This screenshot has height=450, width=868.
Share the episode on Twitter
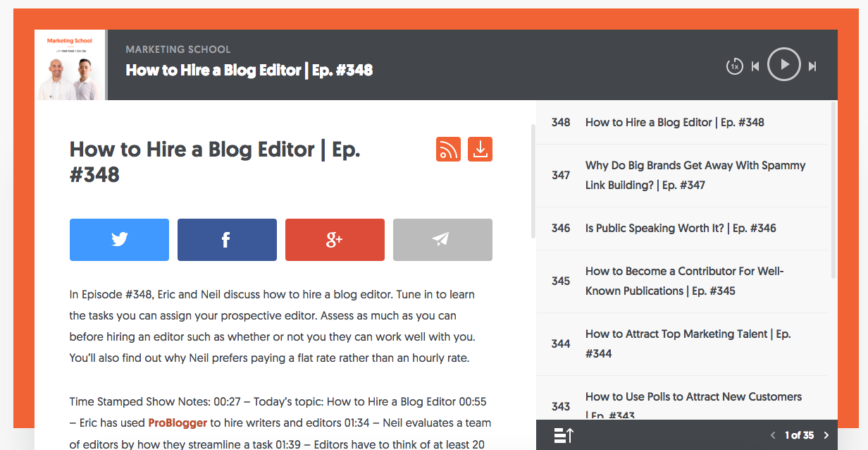coord(119,240)
